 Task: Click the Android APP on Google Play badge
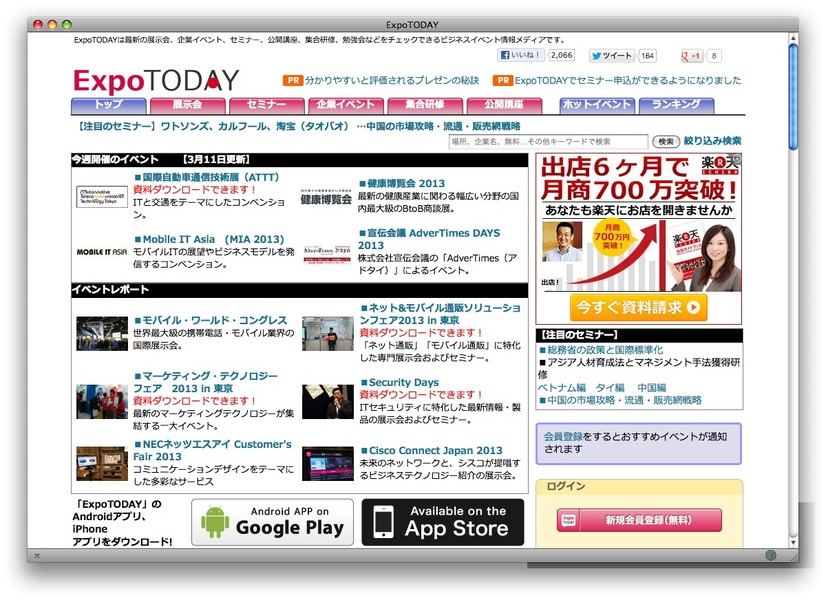[x=272, y=522]
